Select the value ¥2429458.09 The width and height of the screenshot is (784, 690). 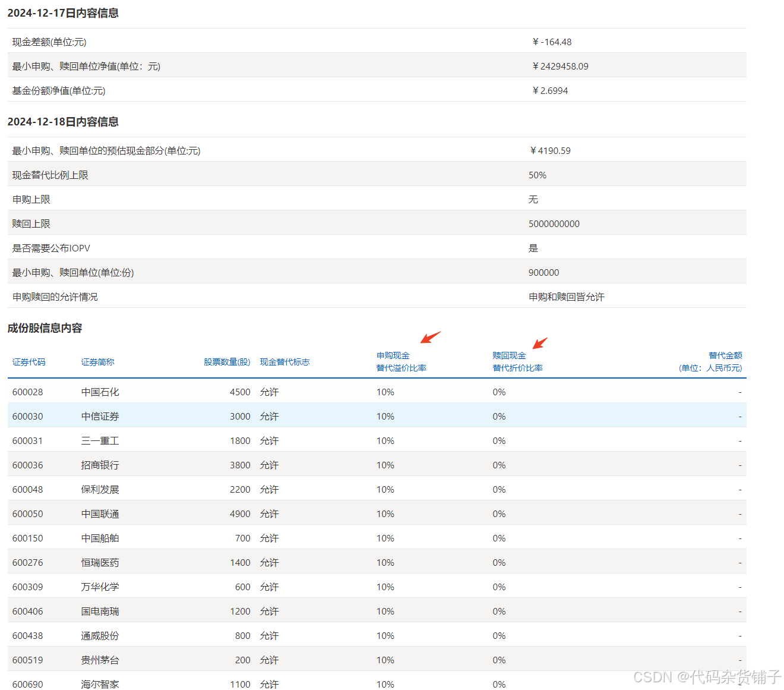pyautogui.click(x=560, y=67)
